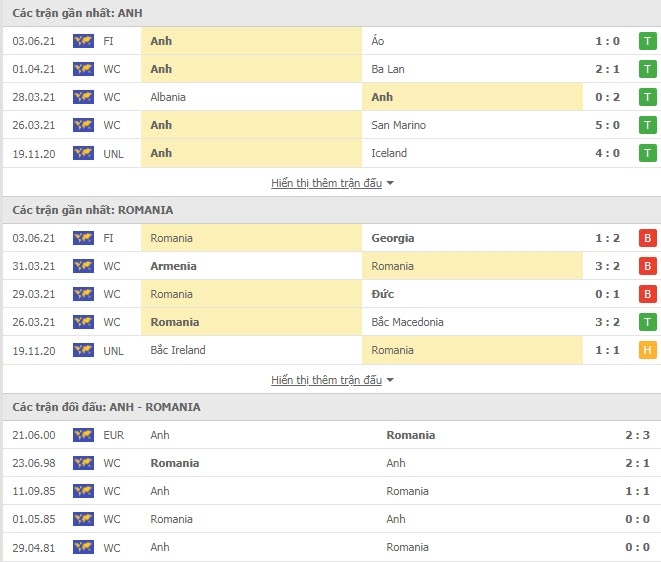Click the green T badge for Romania vs Bắc Macedonia
The height and width of the screenshot is (562, 661).
pos(648,322)
